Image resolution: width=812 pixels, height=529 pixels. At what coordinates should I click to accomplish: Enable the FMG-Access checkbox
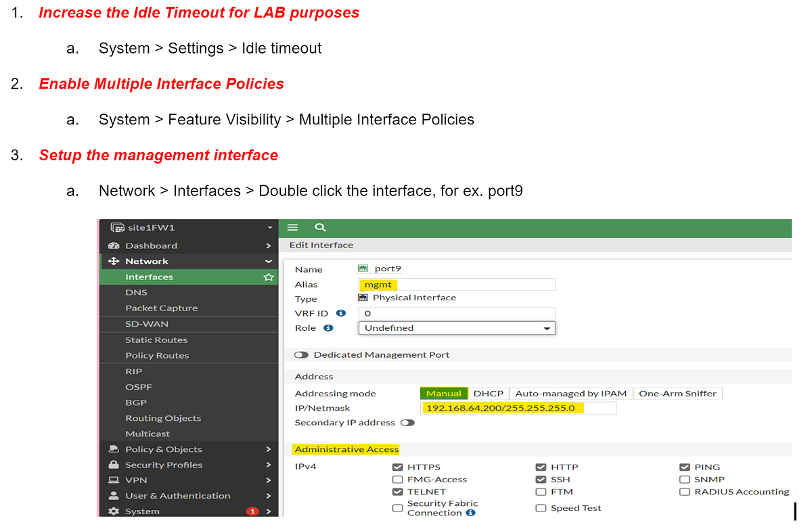(x=398, y=480)
